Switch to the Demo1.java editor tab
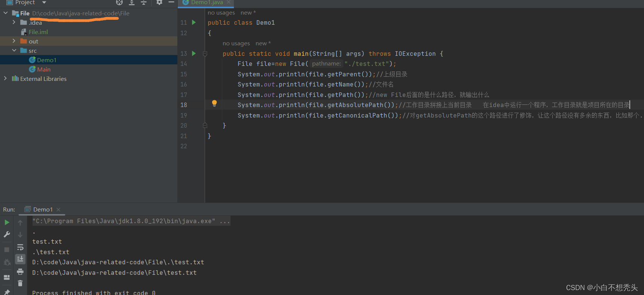 pos(207,3)
